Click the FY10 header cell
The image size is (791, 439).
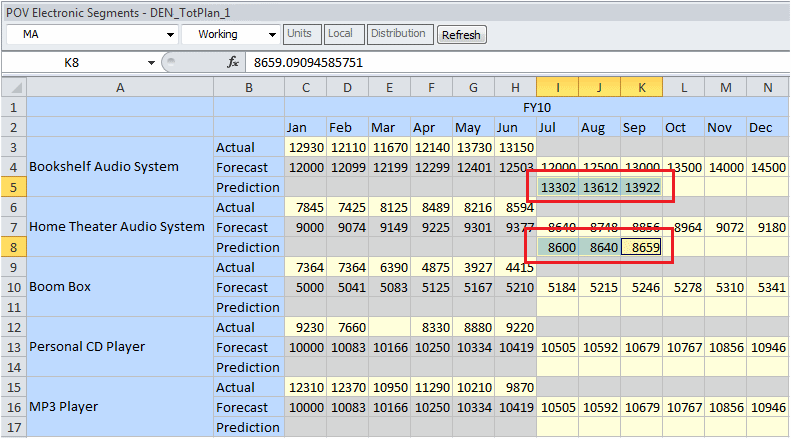tap(536, 107)
